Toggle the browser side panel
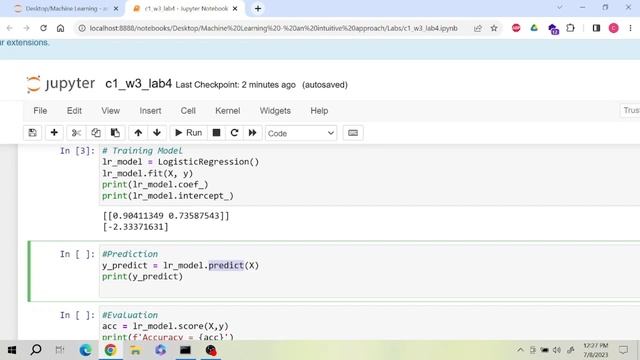The width and height of the screenshot is (640, 360). tap(596, 28)
